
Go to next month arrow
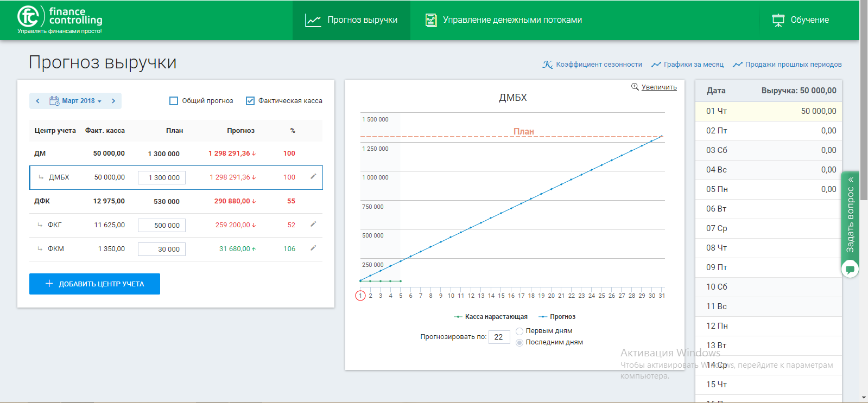[x=113, y=101]
